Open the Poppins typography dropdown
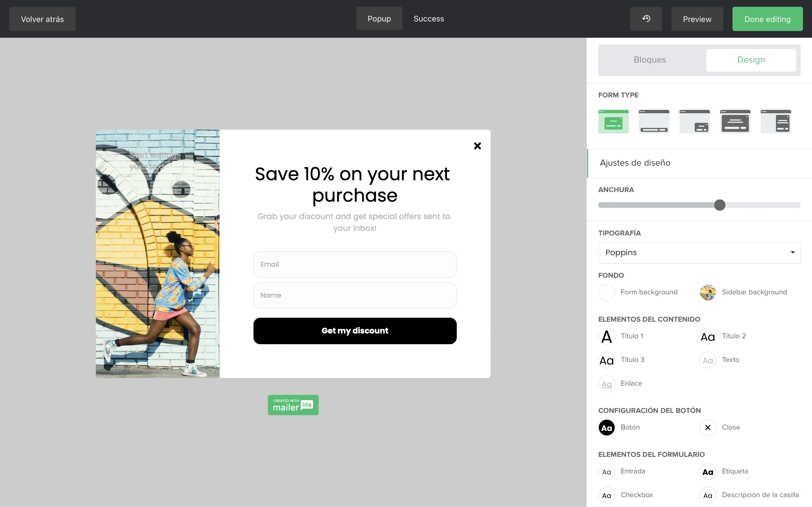The image size is (812, 507). pos(699,252)
